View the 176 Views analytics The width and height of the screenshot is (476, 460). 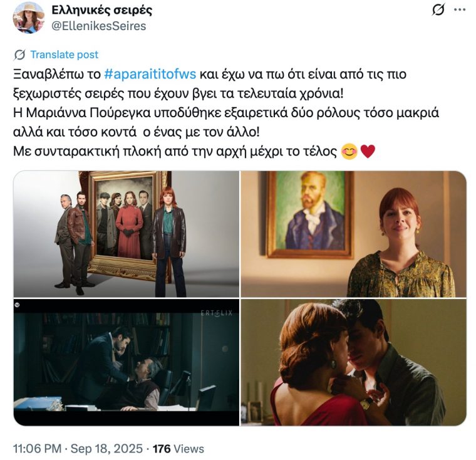[x=178, y=449]
